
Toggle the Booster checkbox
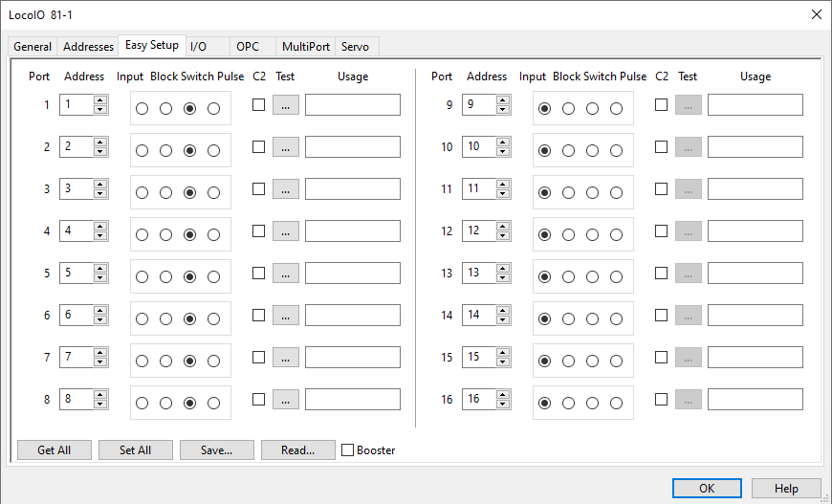click(x=348, y=450)
